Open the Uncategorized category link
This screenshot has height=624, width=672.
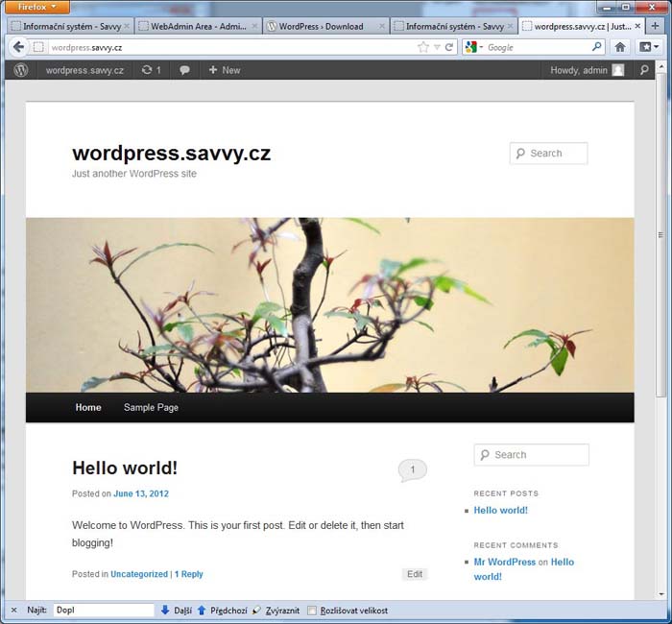coord(139,574)
